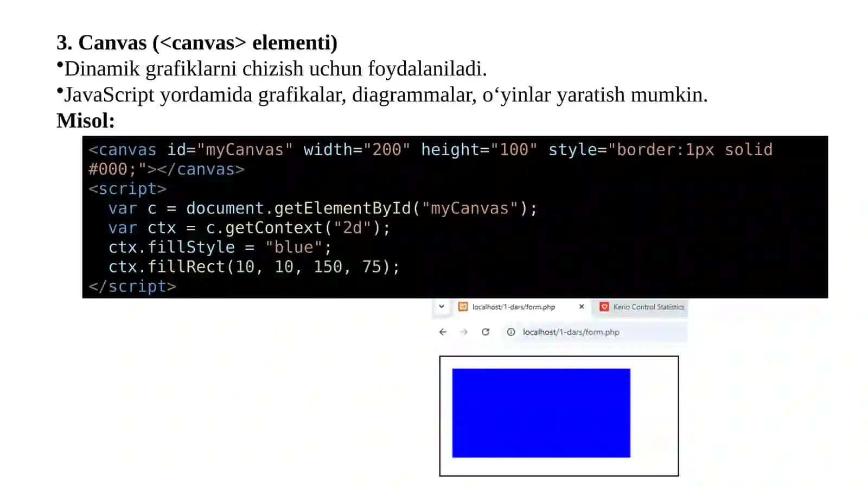Click the code line with document.getElementById("myCanvas")
Viewport: 868px width, 488px height.
(323, 208)
